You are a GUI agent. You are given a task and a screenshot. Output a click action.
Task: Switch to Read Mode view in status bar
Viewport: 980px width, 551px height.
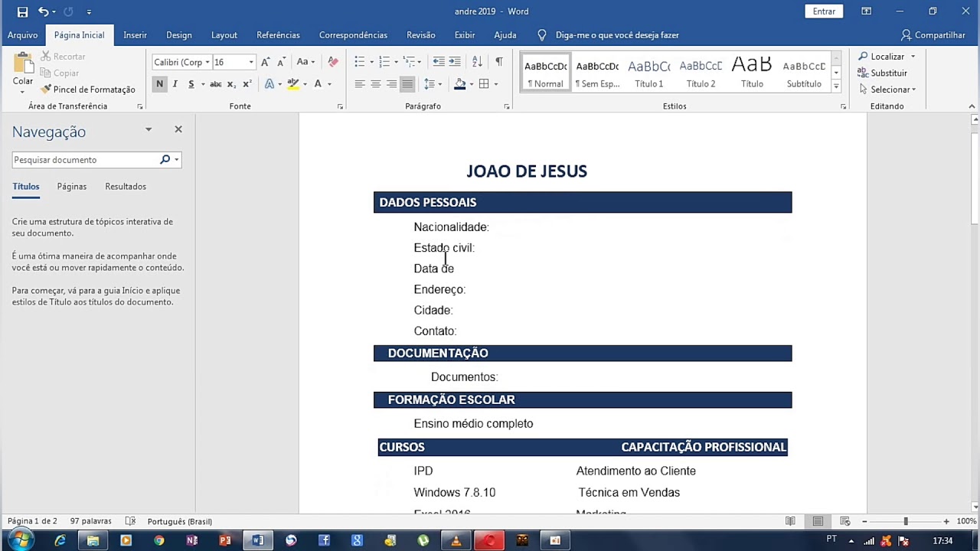click(790, 521)
